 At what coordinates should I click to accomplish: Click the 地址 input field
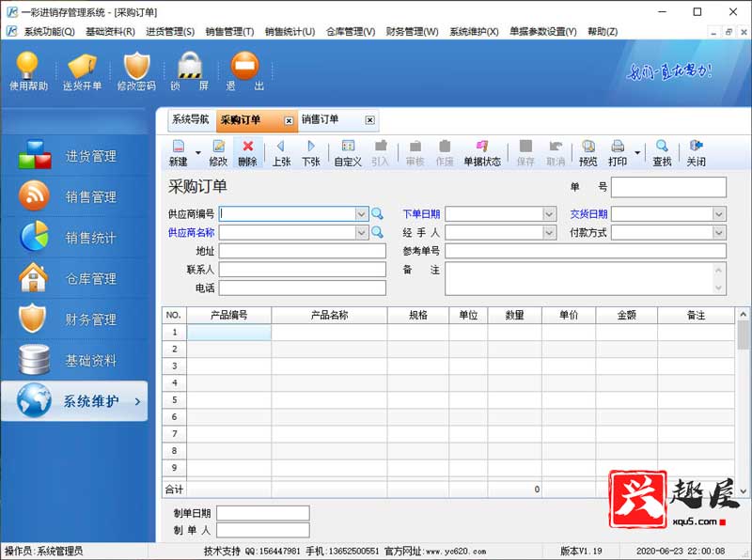tap(303, 251)
